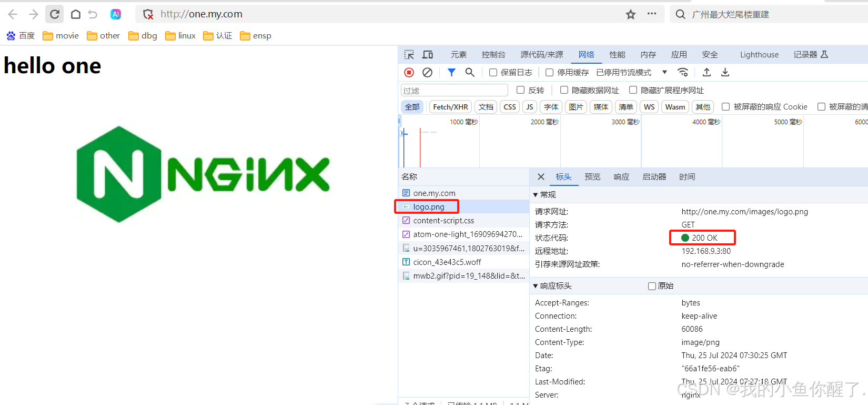Close the request details panel
Screen dimensions: 868x405
point(541,177)
